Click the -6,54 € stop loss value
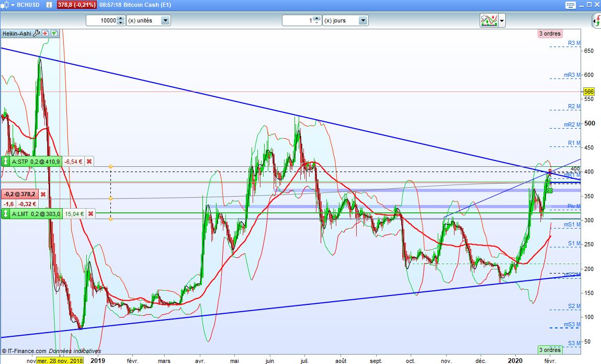The image size is (601, 364). point(73,162)
